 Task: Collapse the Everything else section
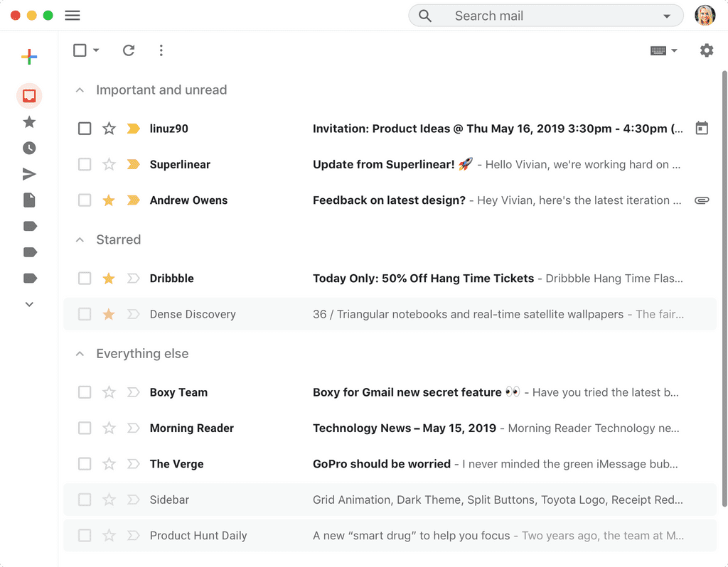pos(80,354)
